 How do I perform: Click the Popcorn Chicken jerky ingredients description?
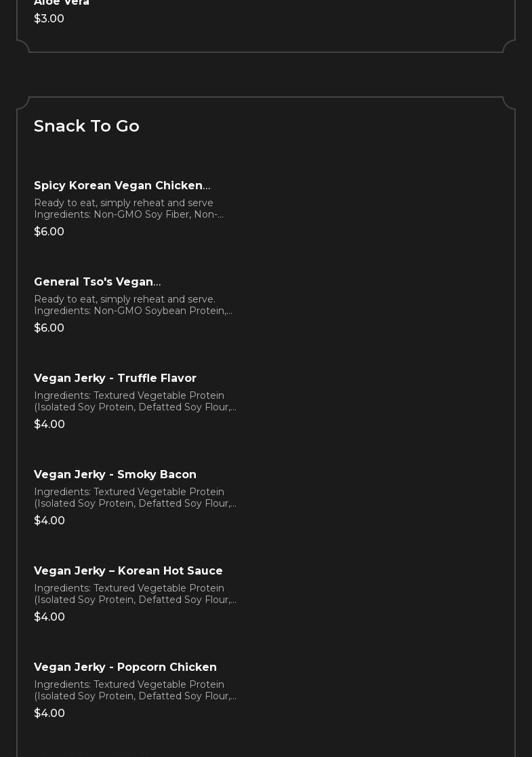click(135, 690)
